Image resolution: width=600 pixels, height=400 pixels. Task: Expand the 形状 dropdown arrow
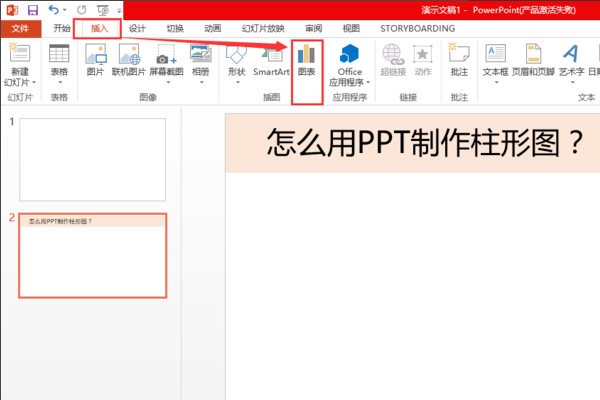tap(238, 82)
